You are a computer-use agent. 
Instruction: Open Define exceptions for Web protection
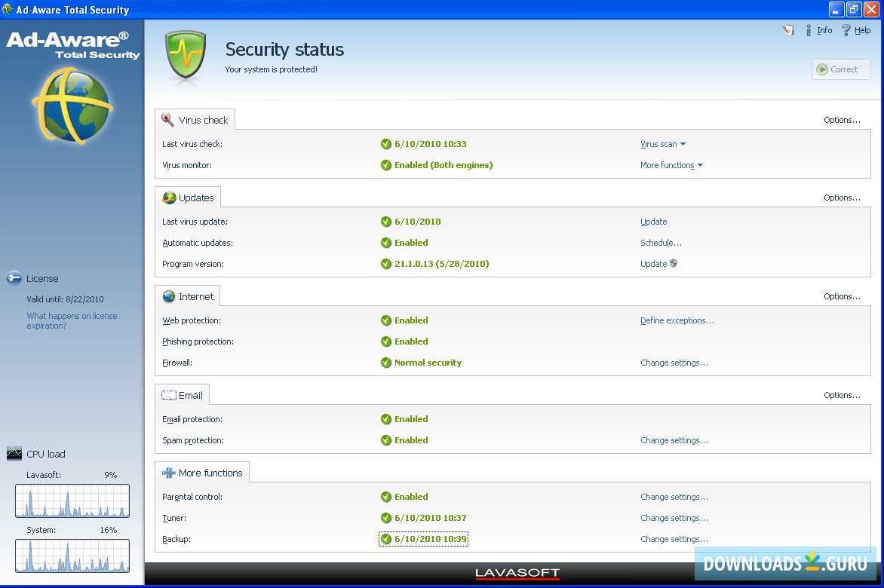coord(677,320)
